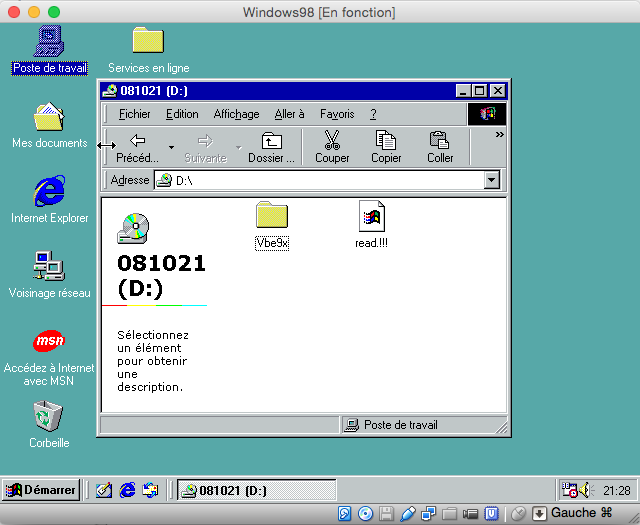
Task: Open the ? help menu
Action: (373, 114)
